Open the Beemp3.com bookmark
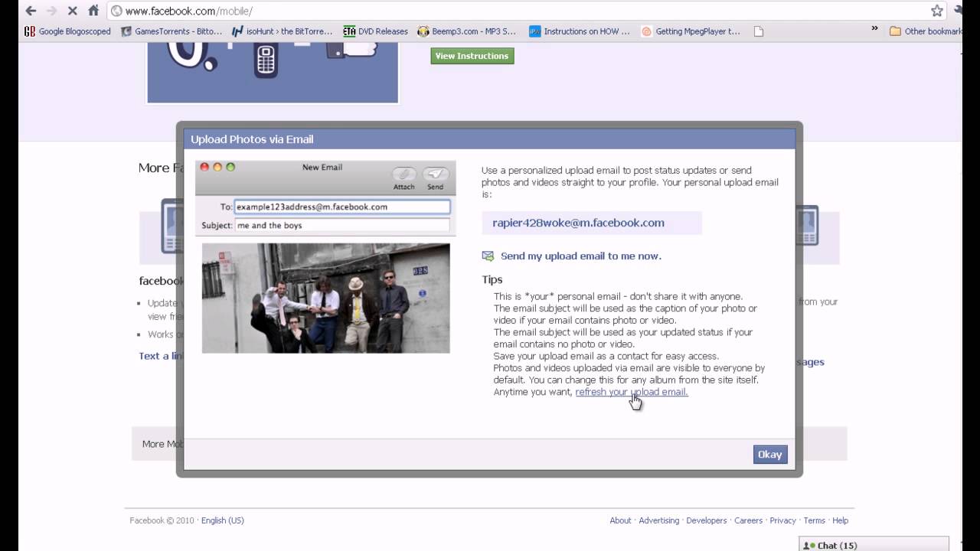Viewport: 980px width, 551px height. click(x=466, y=31)
